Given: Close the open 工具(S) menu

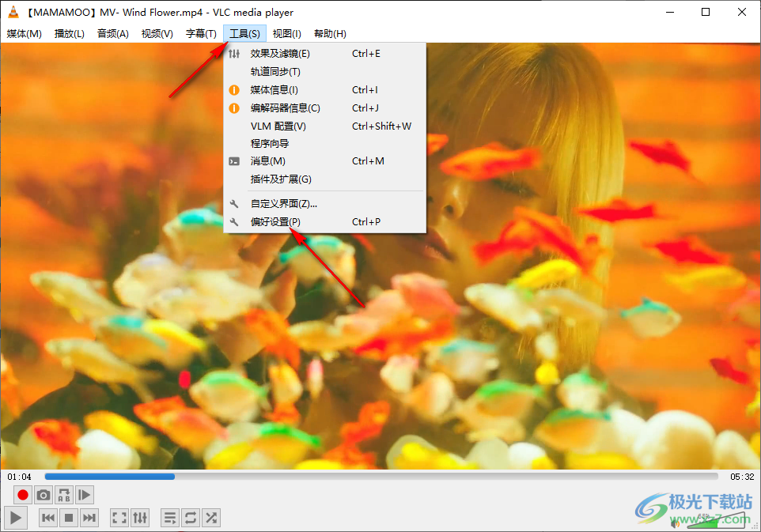Looking at the screenshot, I should point(244,33).
